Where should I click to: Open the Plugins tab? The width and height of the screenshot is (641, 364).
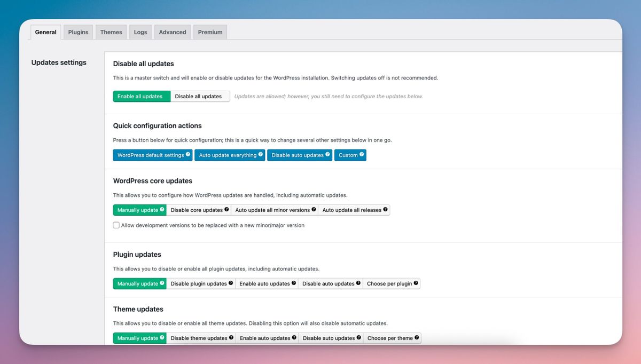(78, 32)
